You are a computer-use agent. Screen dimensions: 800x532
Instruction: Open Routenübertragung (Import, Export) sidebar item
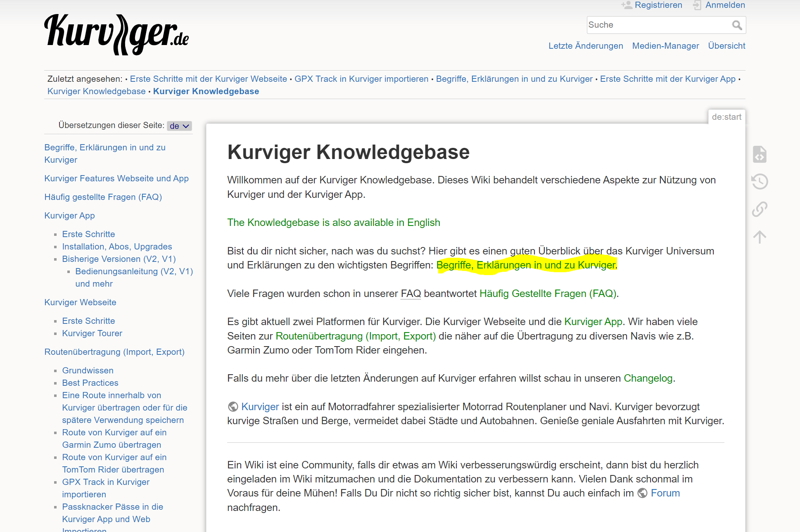(114, 352)
